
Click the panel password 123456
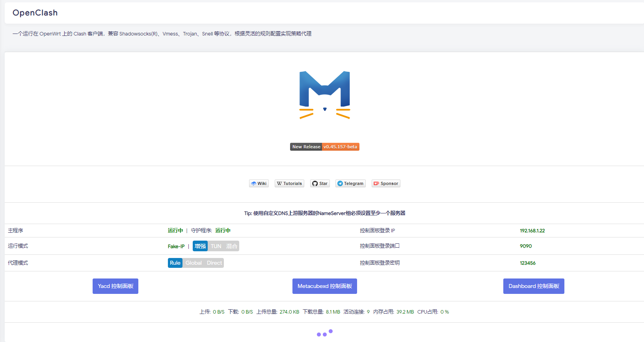[528, 263]
